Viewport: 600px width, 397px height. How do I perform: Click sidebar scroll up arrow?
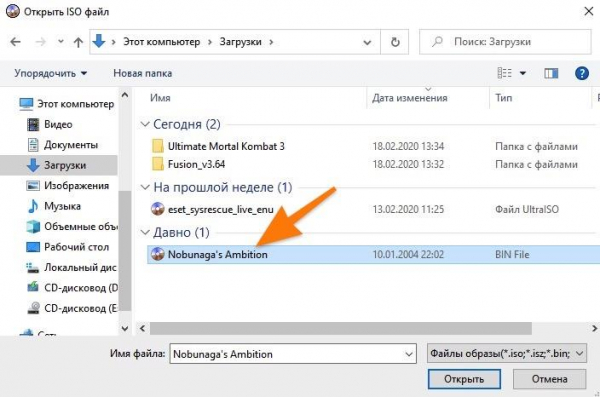pos(125,95)
